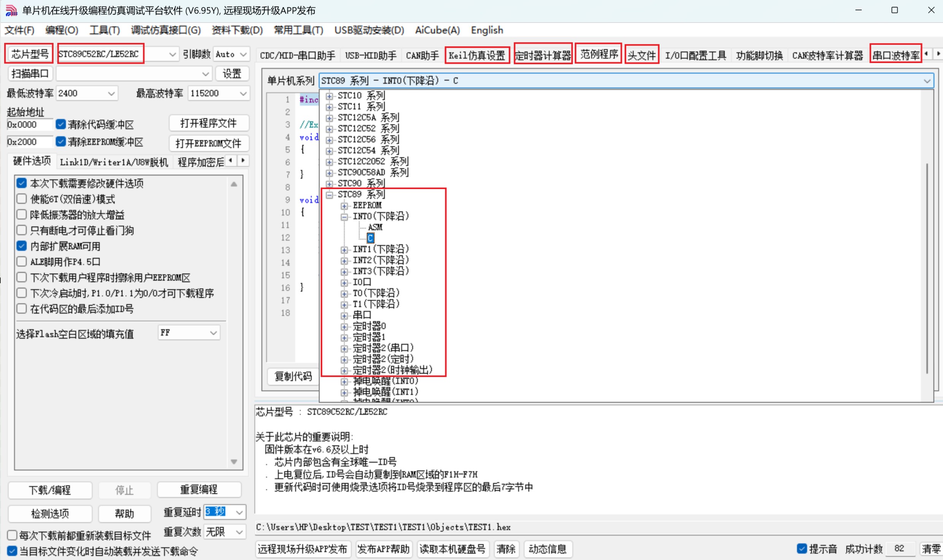Check ALE脚用作P4.5口 option
This screenshot has height=560, width=943.
(x=22, y=262)
